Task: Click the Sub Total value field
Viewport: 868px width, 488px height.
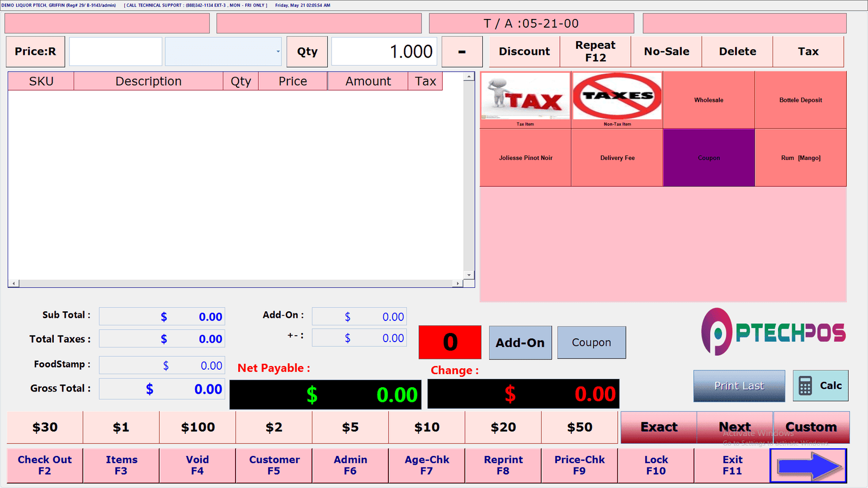Action: (162, 317)
